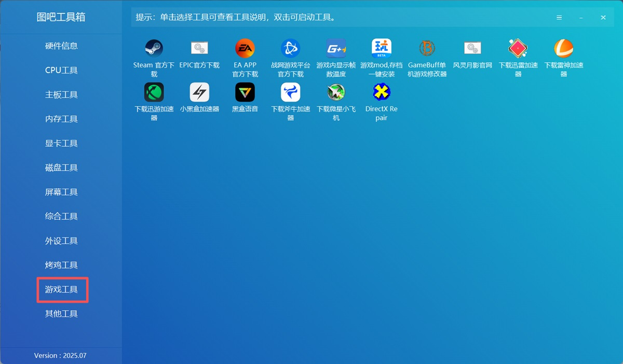This screenshot has height=364, width=623.
Task: Switch to the CPU工具 category
Action: tap(61, 70)
